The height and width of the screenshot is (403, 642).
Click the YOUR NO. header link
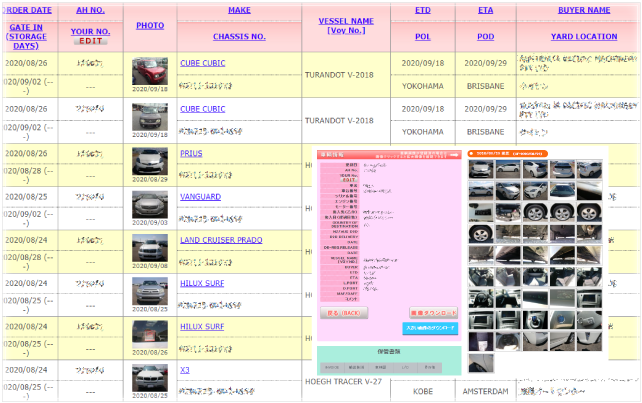90,32
